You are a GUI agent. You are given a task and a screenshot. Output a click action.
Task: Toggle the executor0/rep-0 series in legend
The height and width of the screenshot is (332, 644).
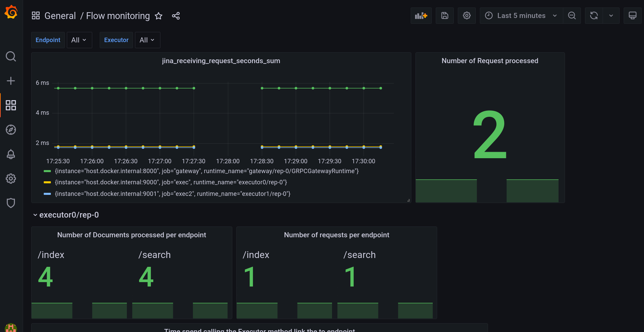click(x=171, y=182)
